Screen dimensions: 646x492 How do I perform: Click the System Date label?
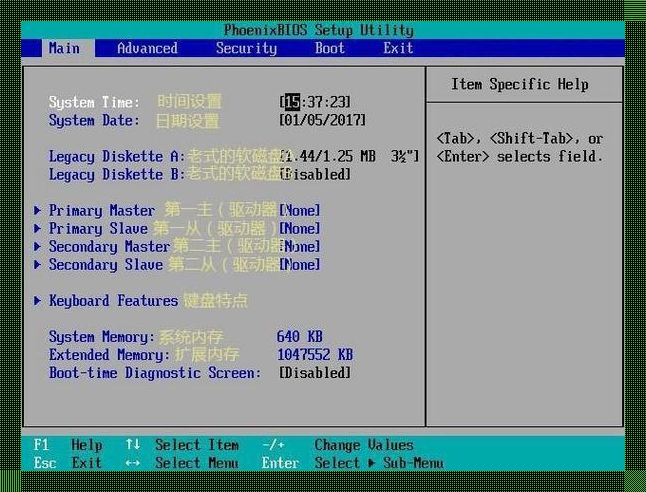click(x=94, y=120)
